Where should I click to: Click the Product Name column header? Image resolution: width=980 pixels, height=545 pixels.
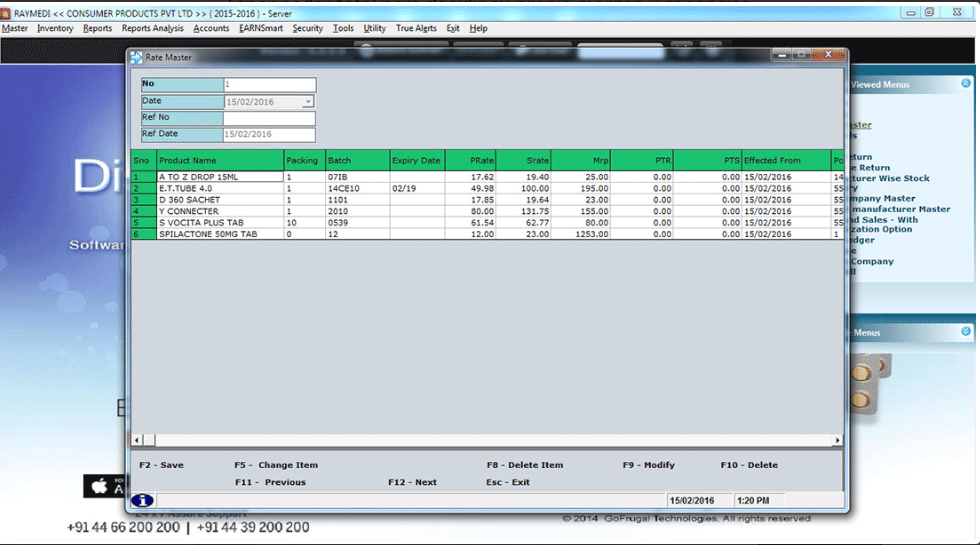219,160
